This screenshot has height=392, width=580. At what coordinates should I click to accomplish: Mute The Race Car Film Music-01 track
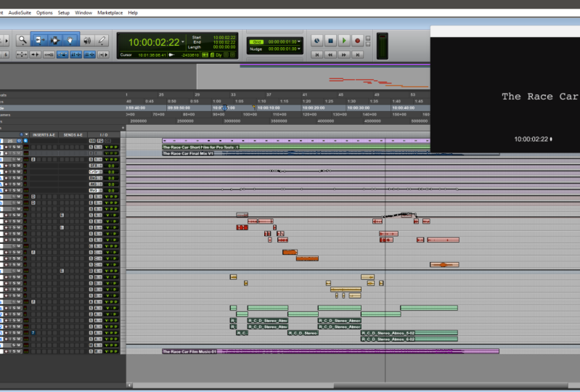point(19,351)
